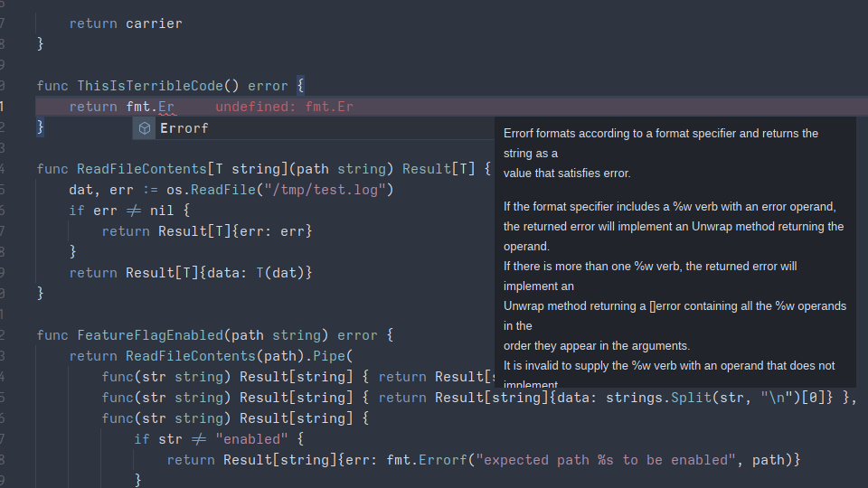Click the cube icon beside Errorf suggestion
The image size is (868, 488).
click(145, 128)
